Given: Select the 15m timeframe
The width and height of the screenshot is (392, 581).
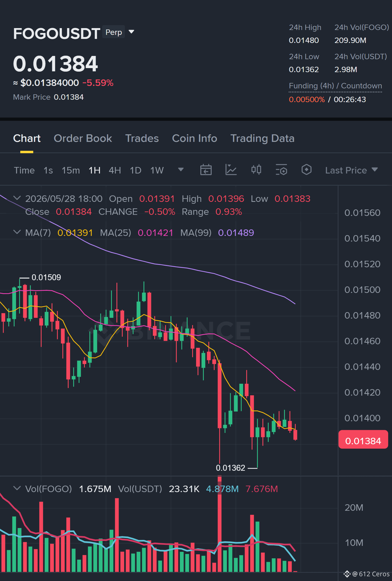Looking at the screenshot, I should [71, 170].
